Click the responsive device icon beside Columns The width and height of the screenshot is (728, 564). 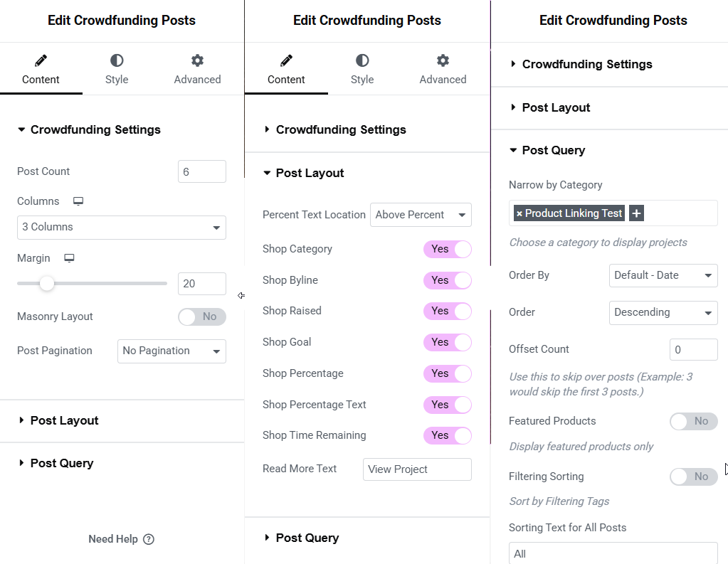click(x=78, y=201)
